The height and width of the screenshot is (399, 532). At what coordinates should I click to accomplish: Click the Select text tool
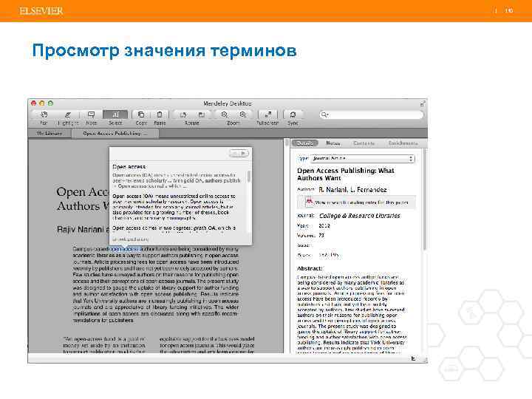click(x=115, y=115)
